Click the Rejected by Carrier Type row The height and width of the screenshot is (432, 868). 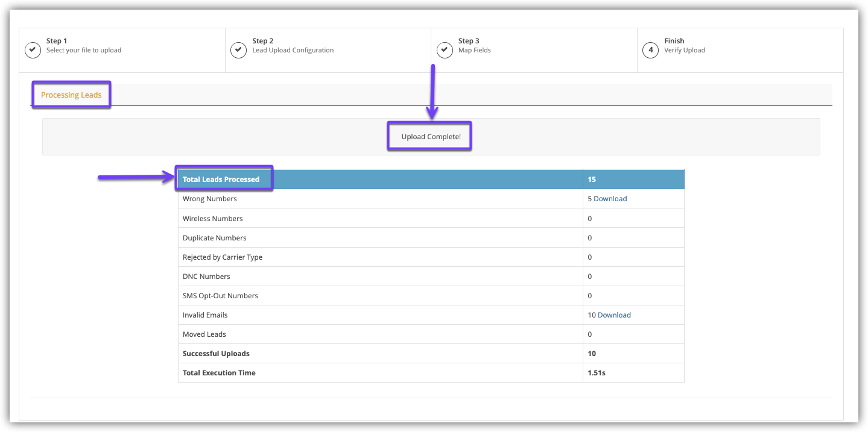pyautogui.click(x=222, y=257)
